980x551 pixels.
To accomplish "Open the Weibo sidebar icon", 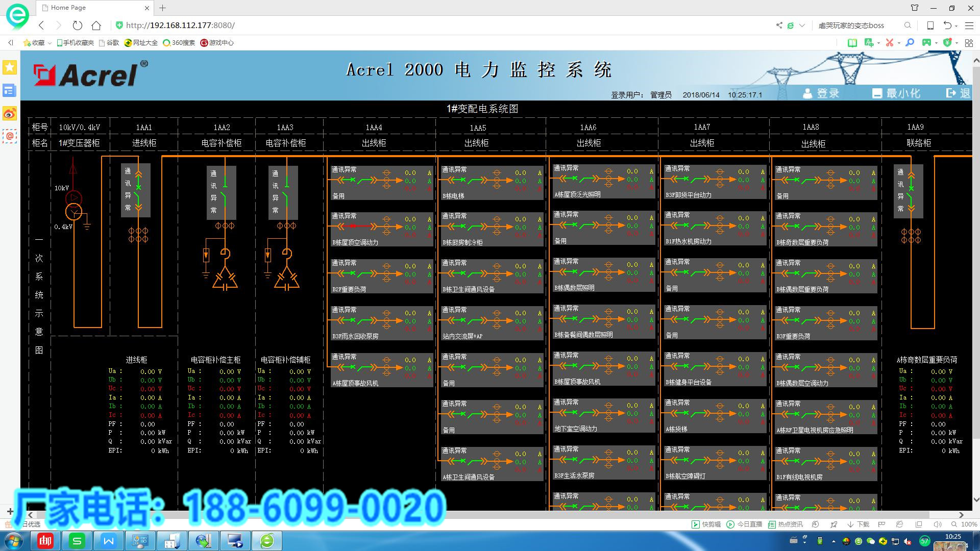I will tap(10, 113).
